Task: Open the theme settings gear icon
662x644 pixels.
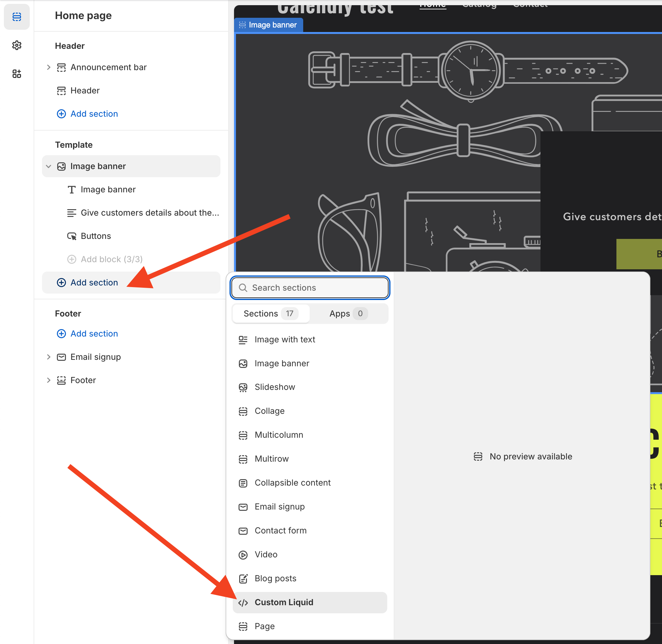Action: [16, 45]
